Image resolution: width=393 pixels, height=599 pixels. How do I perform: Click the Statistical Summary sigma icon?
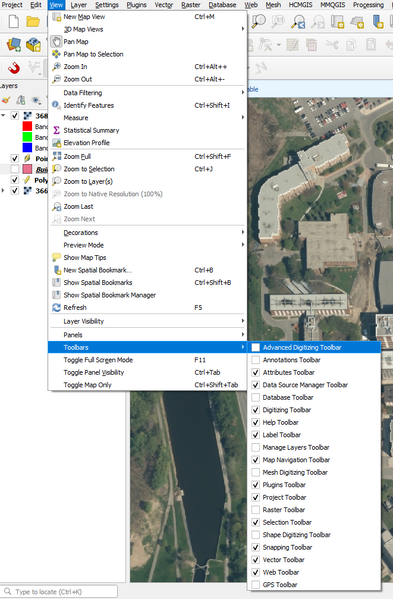pos(56,130)
